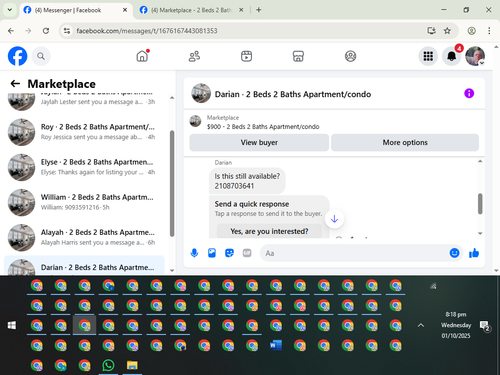The height and width of the screenshot is (375, 500).
Task: Click the message input field Aa
Action: 354,253
